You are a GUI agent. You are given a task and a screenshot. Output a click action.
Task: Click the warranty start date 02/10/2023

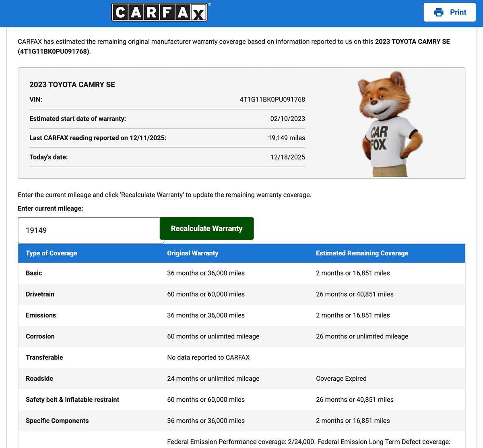pyautogui.click(x=288, y=119)
